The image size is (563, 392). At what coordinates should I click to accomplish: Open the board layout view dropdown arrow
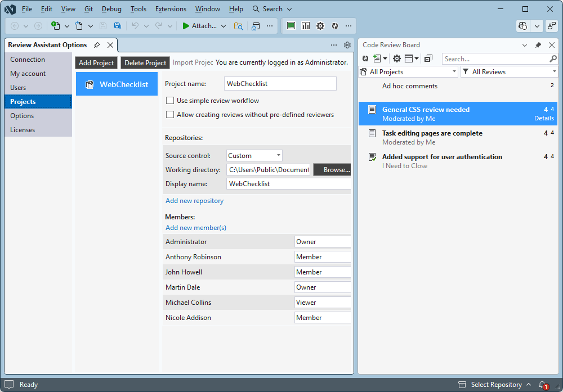[x=417, y=58]
